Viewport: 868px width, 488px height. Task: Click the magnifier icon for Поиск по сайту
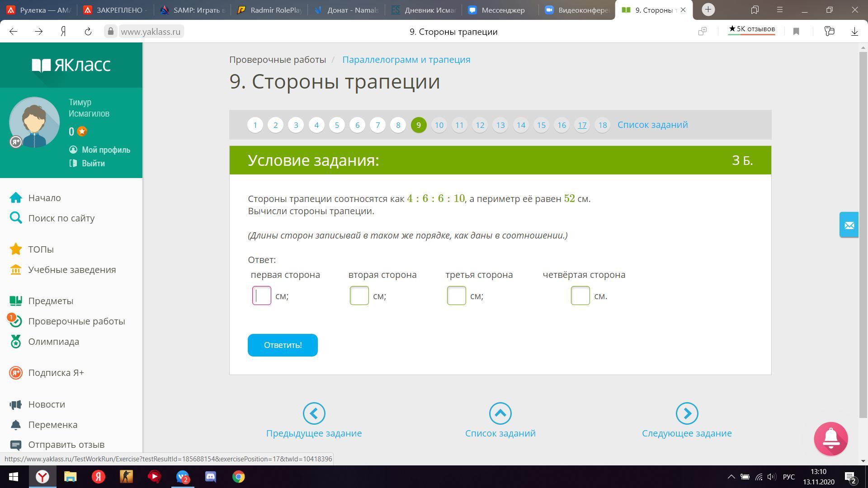[16, 218]
